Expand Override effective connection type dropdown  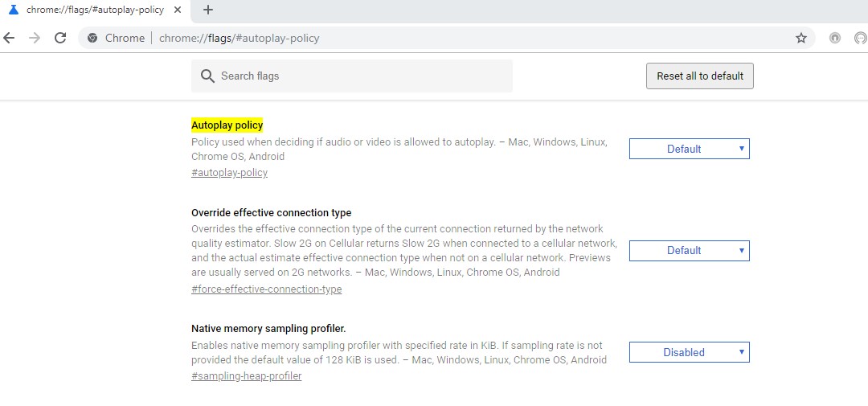pyautogui.click(x=689, y=250)
